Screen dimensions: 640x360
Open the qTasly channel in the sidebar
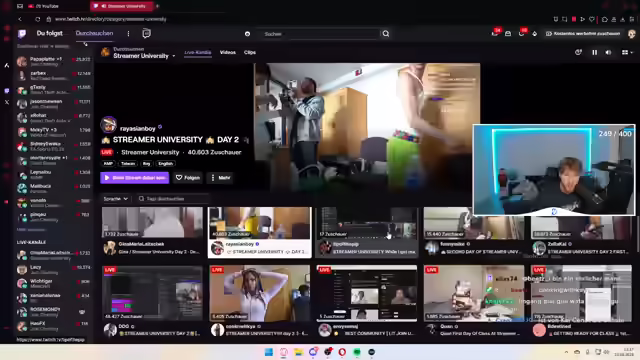tap(53, 89)
